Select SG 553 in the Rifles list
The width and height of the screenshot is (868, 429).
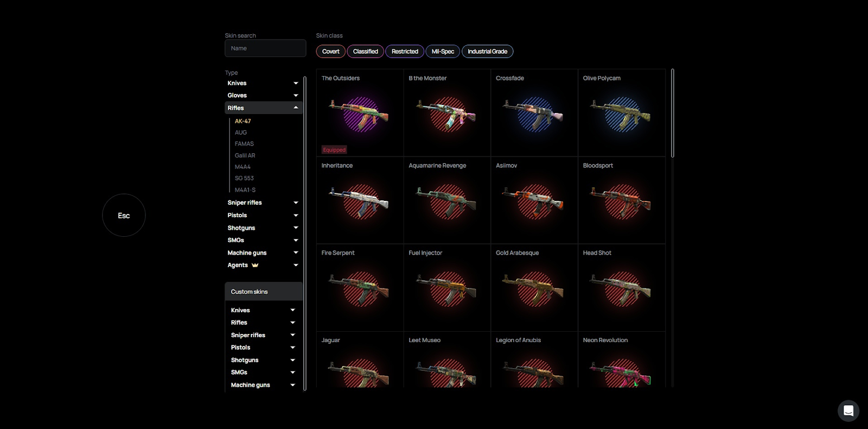click(244, 178)
